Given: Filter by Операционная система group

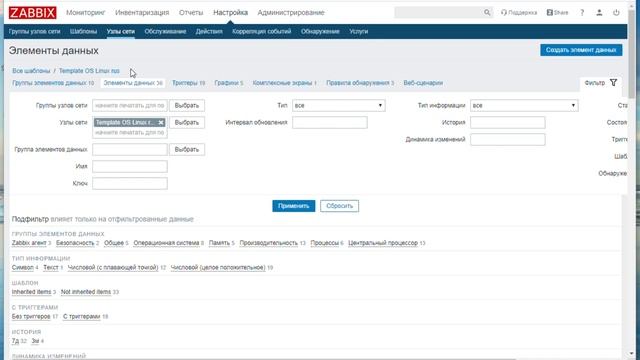Looking at the screenshot, I should [x=166, y=243].
